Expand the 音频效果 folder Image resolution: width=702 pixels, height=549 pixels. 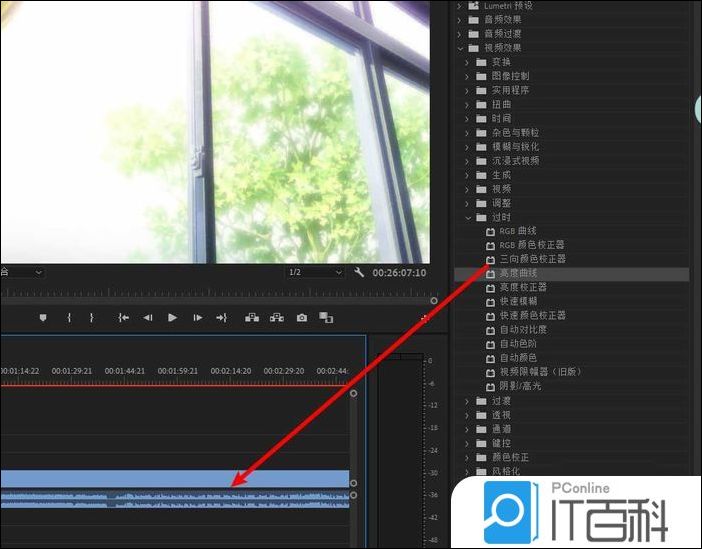tap(459, 20)
